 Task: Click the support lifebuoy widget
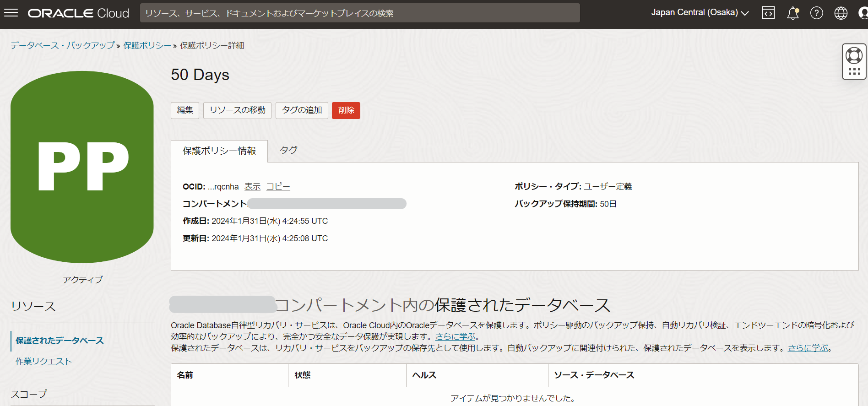pyautogui.click(x=854, y=56)
